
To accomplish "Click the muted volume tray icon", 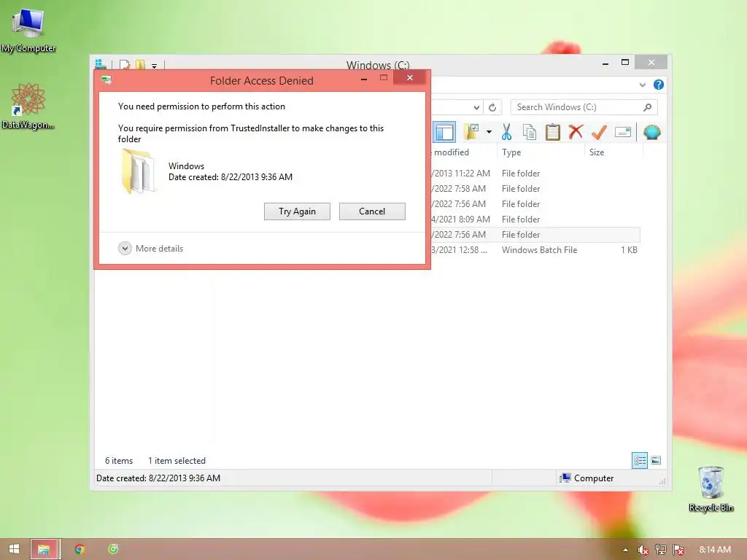I will coord(643,550).
